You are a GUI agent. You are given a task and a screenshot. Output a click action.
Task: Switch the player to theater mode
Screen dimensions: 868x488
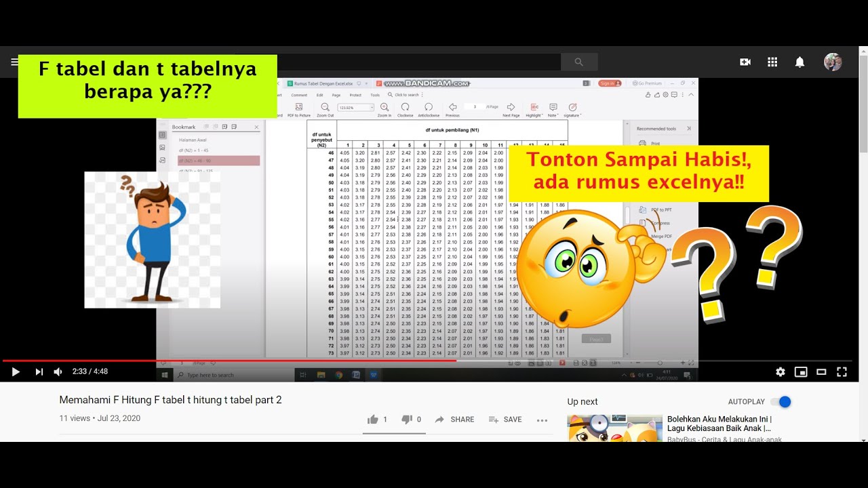(x=821, y=371)
